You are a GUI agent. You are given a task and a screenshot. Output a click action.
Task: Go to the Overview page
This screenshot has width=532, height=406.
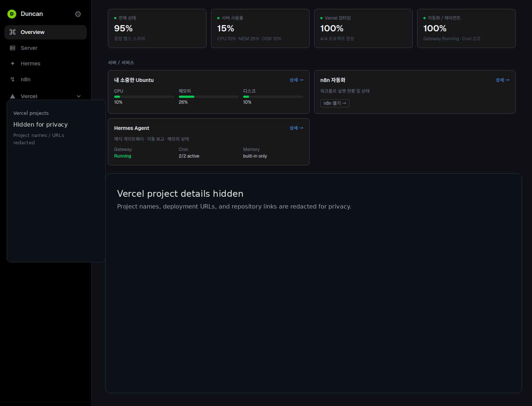click(45, 32)
